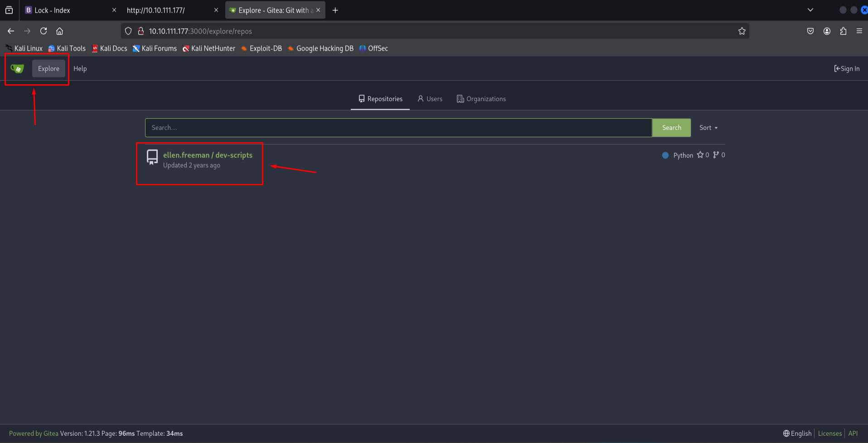868x443 pixels.
Task: Open the Kali NetHunter bookmark
Action: click(x=209, y=48)
